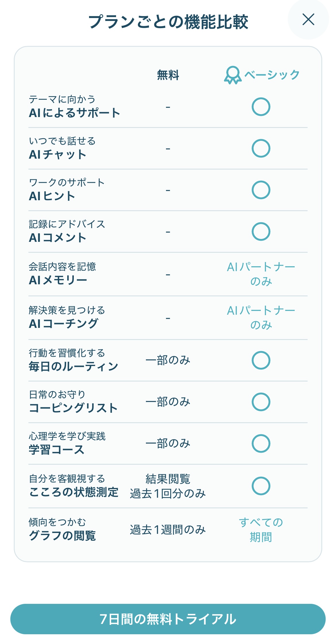Click the プランごとの機能比較 title
Viewport: 336px width, 644px height.
168,22
